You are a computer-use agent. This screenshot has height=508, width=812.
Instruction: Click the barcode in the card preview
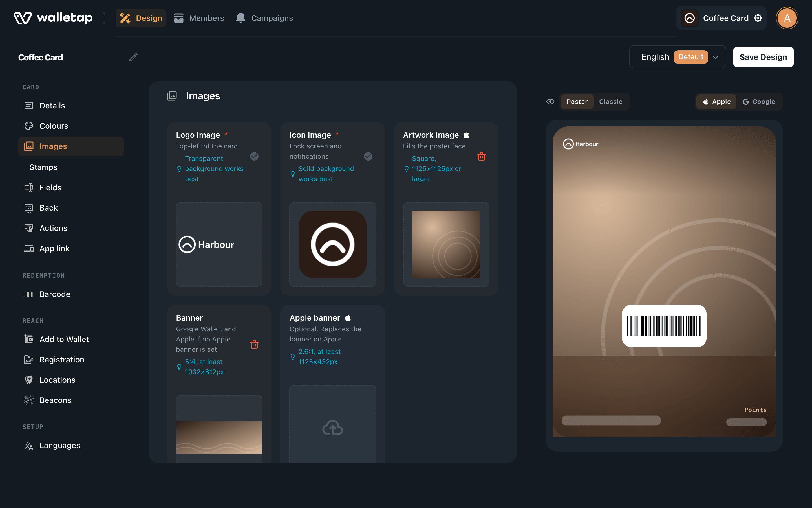pos(664,326)
